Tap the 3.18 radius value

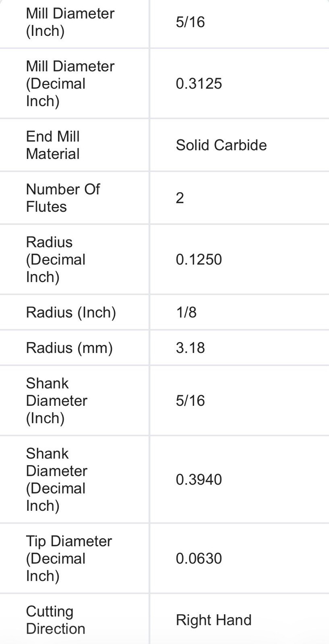point(190,348)
